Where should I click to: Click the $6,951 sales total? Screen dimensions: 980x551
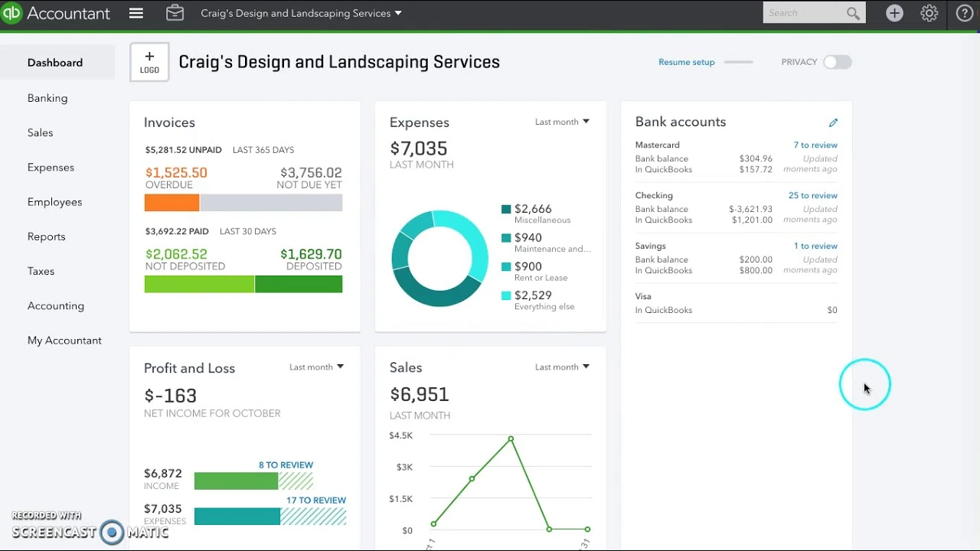pyautogui.click(x=419, y=394)
